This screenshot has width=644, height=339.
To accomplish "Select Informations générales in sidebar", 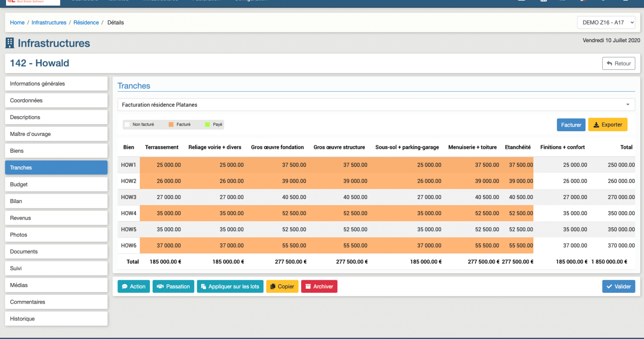I will [56, 84].
